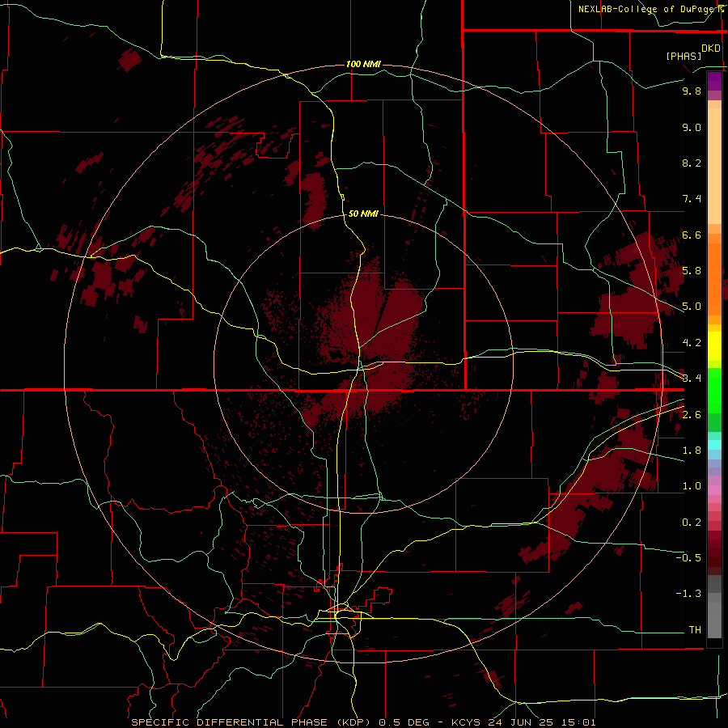Click the 6.6 value on the color scale
The image size is (728, 728).
point(692,235)
